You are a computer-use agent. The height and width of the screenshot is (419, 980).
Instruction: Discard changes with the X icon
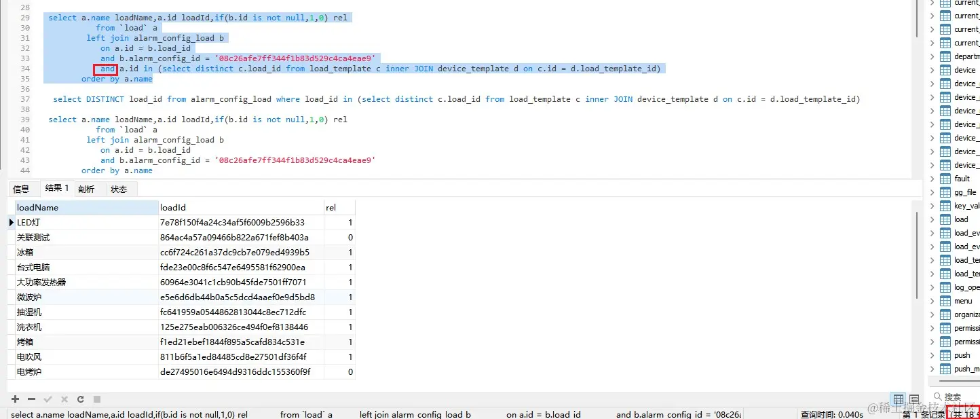(x=64, y=399)
